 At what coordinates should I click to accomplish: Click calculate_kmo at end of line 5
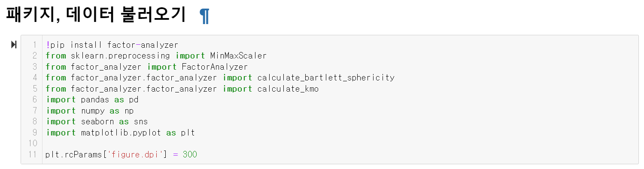point(288,89)
